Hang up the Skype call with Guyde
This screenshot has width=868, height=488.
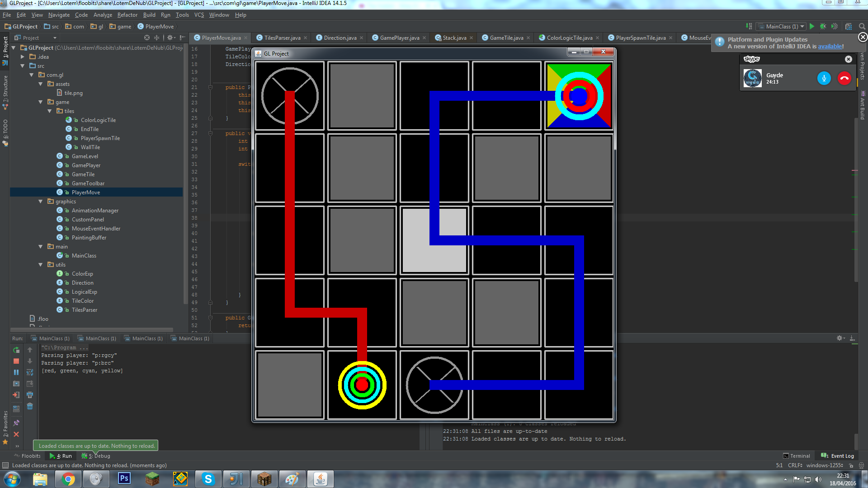tap(844, 78)
